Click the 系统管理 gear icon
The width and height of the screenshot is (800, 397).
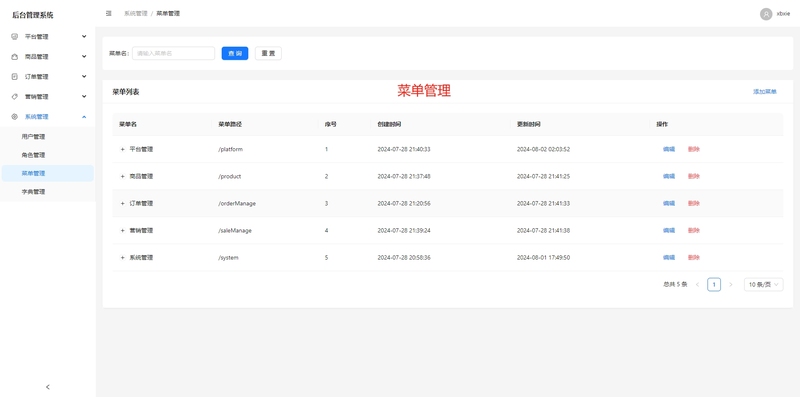[x=14, y=117]
